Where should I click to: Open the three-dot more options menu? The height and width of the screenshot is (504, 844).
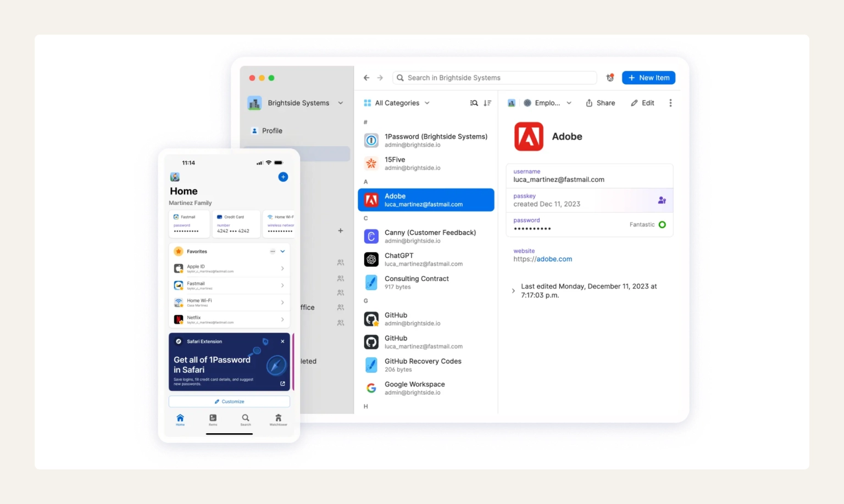point(670,103)
